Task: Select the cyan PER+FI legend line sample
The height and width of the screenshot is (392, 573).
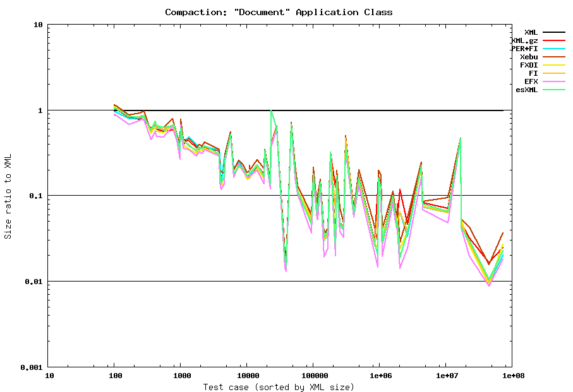Action: 553,49
